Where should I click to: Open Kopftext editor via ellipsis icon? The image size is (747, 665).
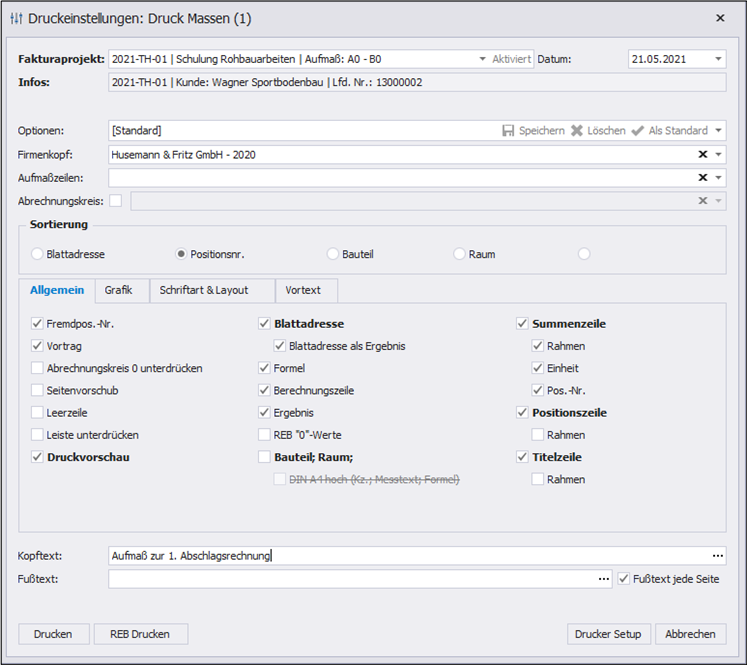tap(717, 556)
